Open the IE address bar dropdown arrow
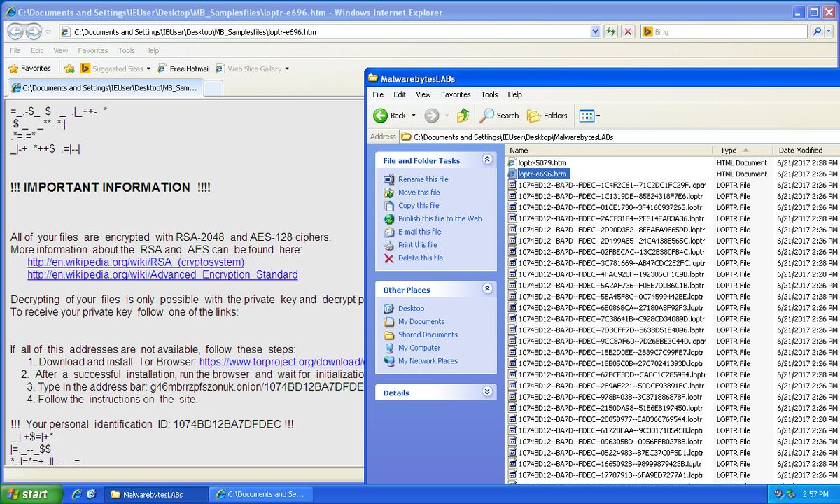Image resolution: width=840 pixels, height=504 pixels. click(x=596, y=31)
